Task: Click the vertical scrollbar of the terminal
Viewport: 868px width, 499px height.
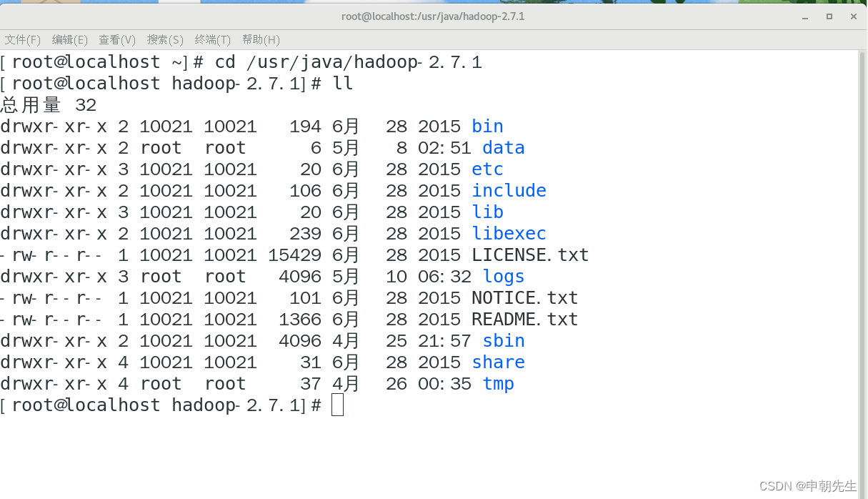Action: [x=862, y=274]
